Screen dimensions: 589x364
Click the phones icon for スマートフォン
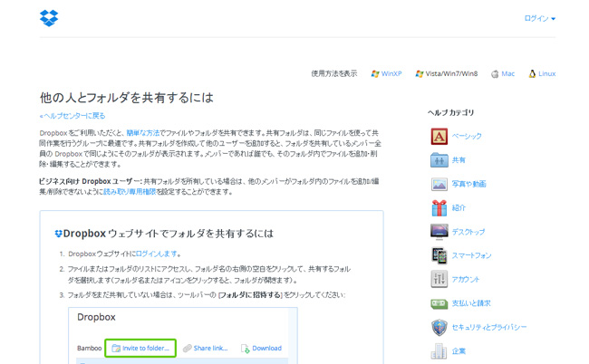coord(439,255)
